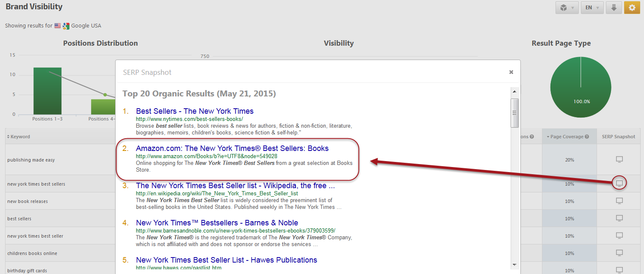Open SERP snapshot for 'new book releases'
Image resolution: width=644 pixels, height=274 pixels.
(619, 201)
